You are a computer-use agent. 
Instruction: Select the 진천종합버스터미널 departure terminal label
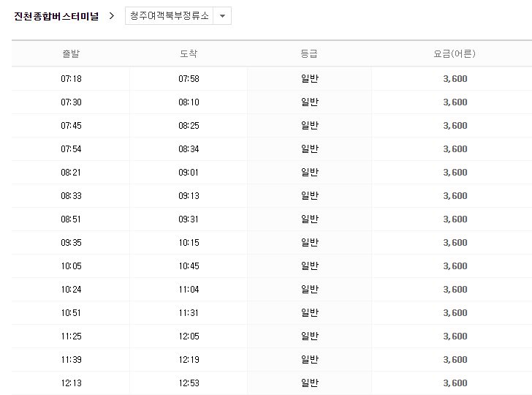click(56, 16)
